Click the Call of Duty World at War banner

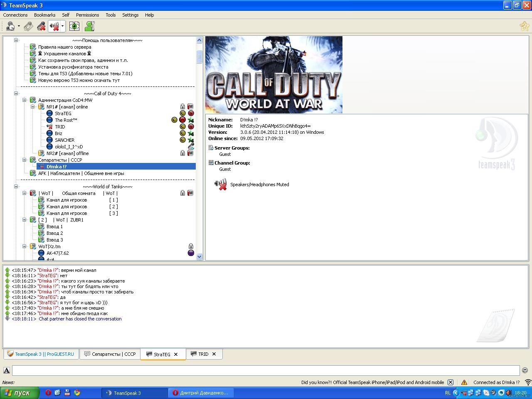(274, 75)
